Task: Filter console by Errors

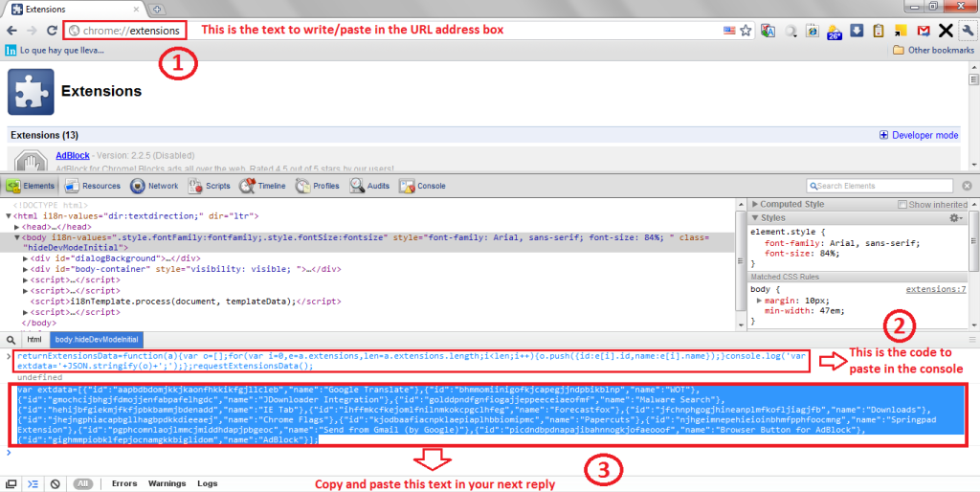Action: [124, 484]
